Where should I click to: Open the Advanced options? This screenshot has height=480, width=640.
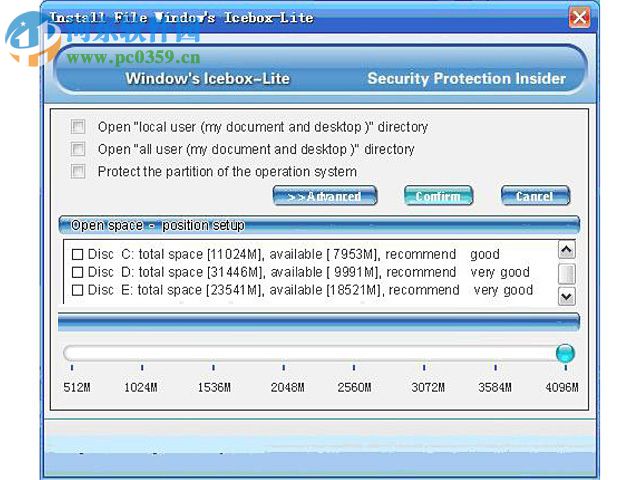[325, 196]
